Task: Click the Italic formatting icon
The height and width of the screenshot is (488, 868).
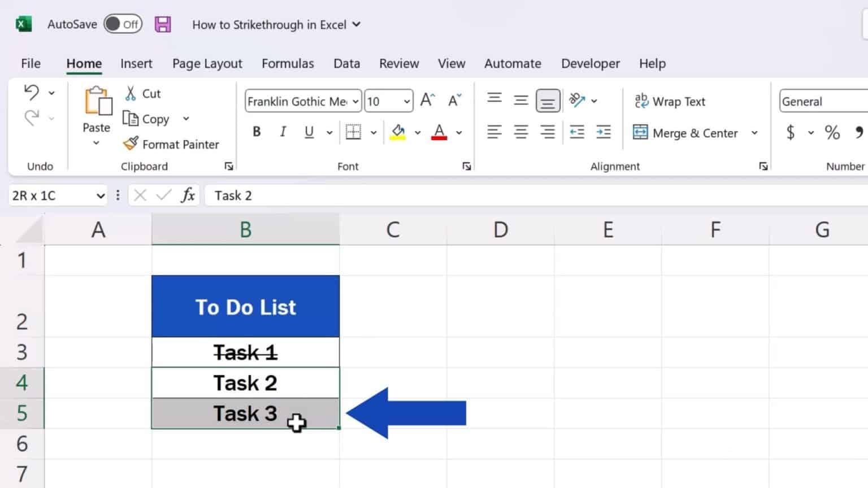Action: click(283, 132)
